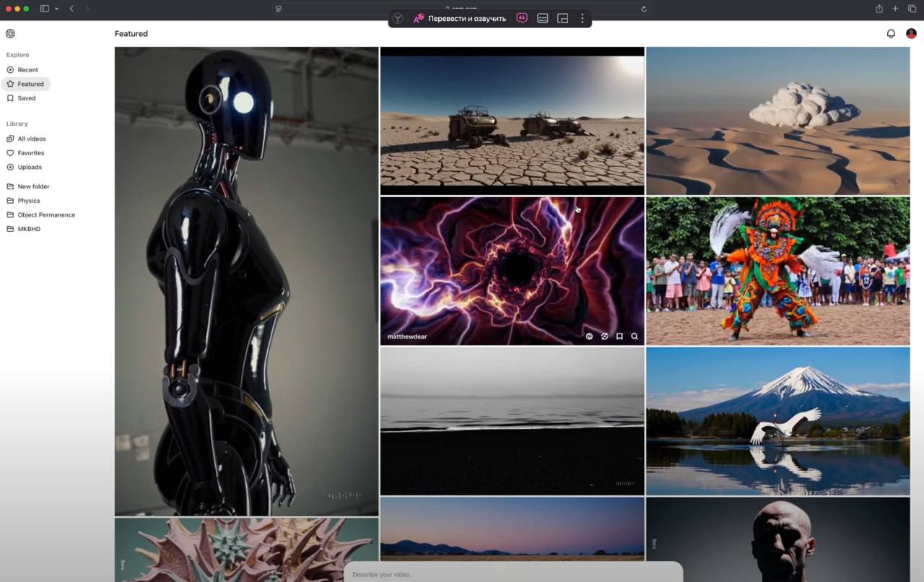924x582 pixels.
Task: Toggle the subtitles icon in translate overlay
Action: point(542,19)
